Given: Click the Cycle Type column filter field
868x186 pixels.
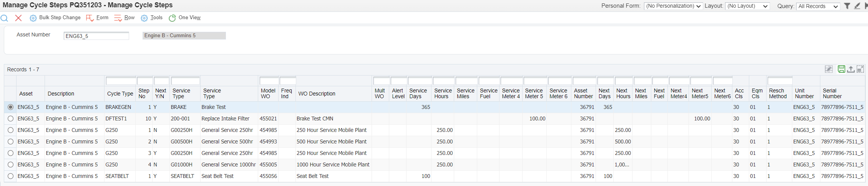Looking at the screenshot, I should tap(121, 81).
